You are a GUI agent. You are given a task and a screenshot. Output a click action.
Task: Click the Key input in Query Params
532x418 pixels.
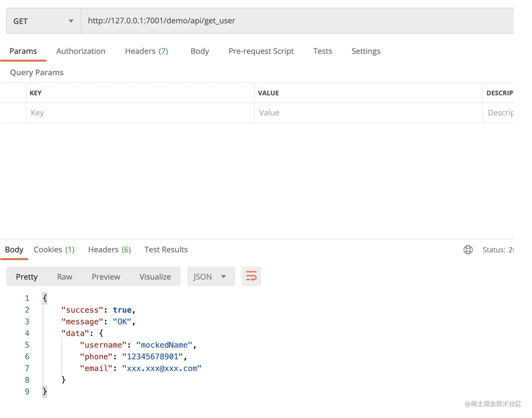[140, 113]
